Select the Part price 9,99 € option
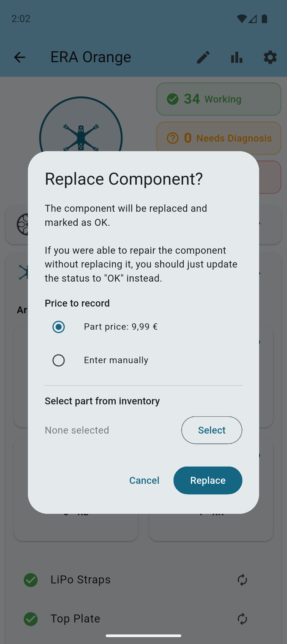The width and height of the screenshot is (287, 644). (58, 327)
